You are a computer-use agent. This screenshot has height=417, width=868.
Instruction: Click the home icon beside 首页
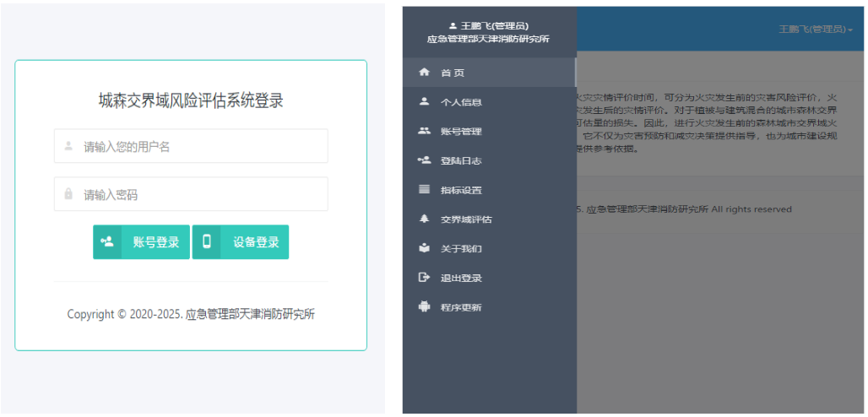point(424,73)
